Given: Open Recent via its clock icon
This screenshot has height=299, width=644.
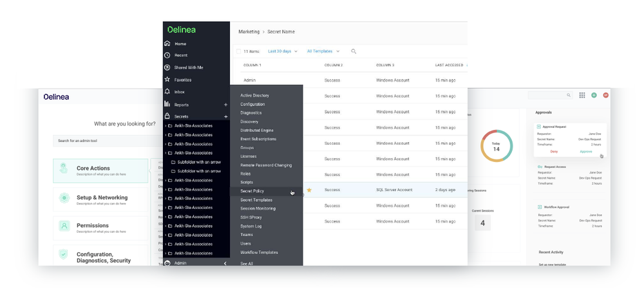Looking at the screenshot, I should (167, 55).
